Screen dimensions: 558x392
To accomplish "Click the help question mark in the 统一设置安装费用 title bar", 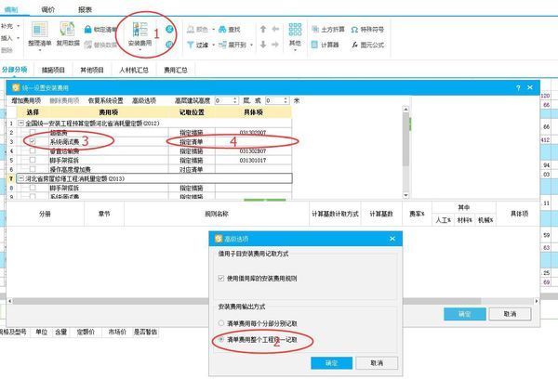I will [x=518, y=88].
